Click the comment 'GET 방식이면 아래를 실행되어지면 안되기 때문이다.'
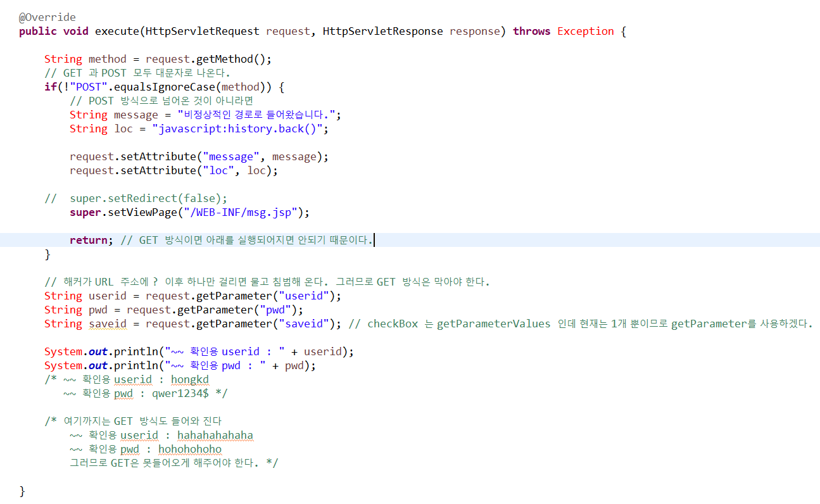This screenshot has height=504, width=820. pos(247,240)
